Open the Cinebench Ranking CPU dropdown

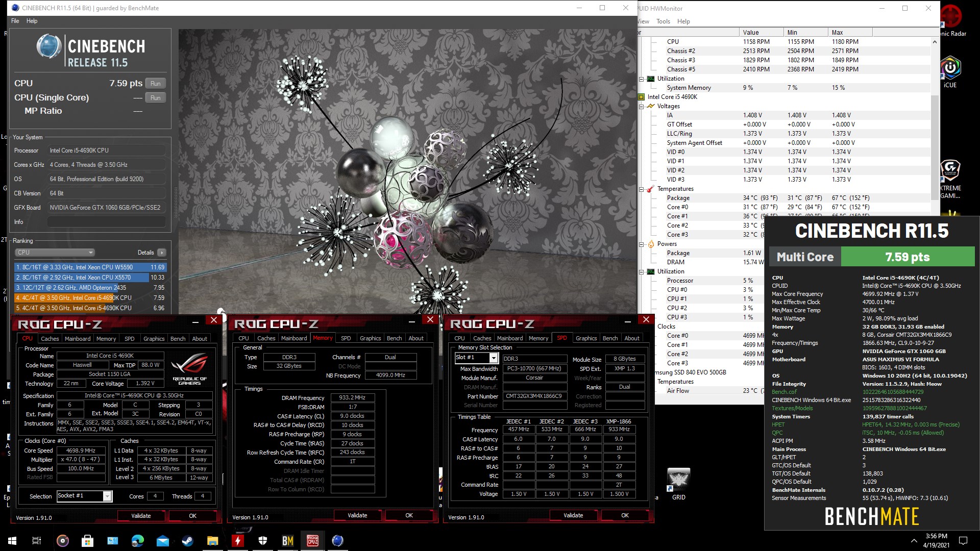tap(55, 253)
